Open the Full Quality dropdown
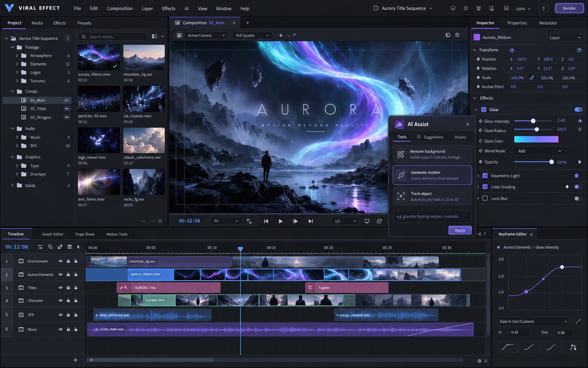This screenshot has height=368, width=588. (252, 35)
